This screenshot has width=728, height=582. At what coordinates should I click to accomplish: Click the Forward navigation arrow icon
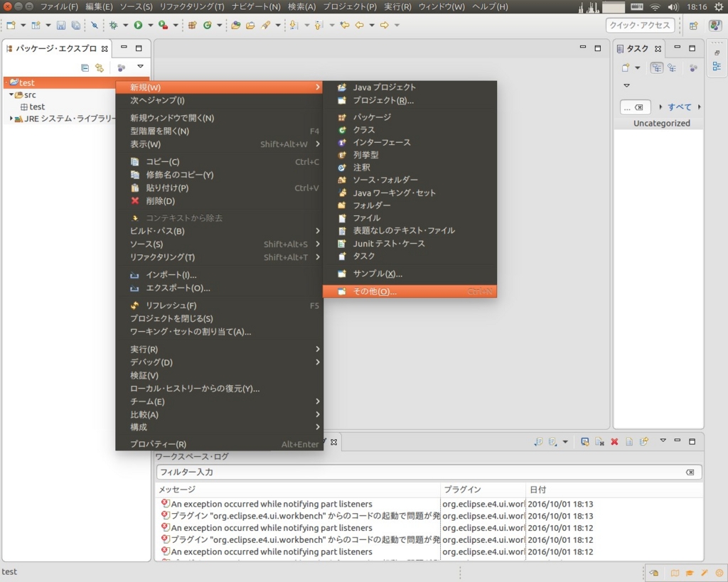(x=385, y=26)
